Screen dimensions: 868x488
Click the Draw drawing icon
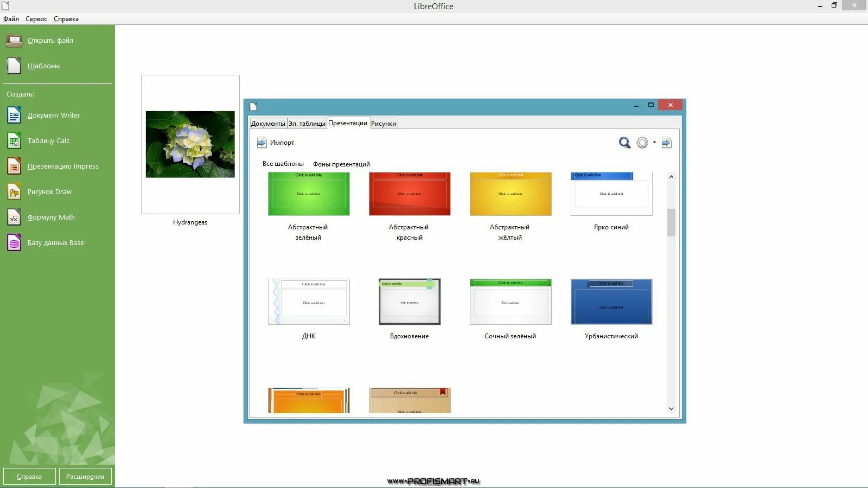14,191
